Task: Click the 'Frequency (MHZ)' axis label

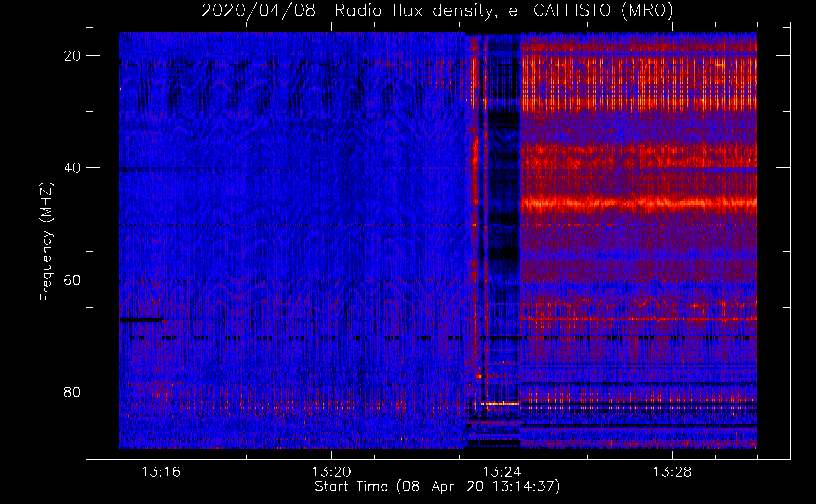Action: point(46,242)
